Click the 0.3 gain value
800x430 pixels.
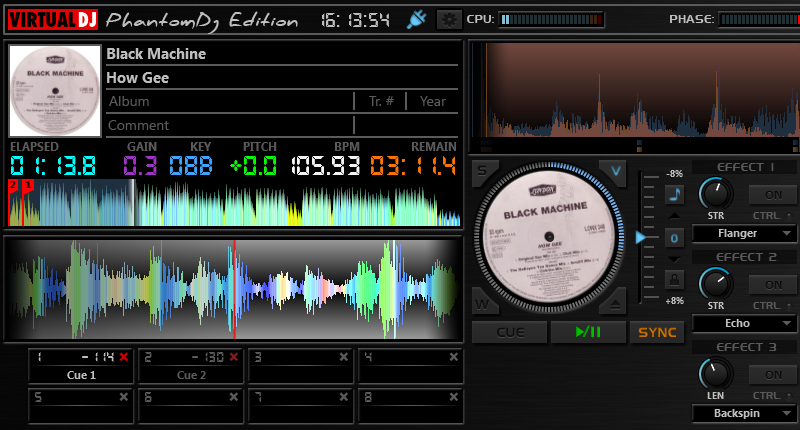(x=140, y=166)
